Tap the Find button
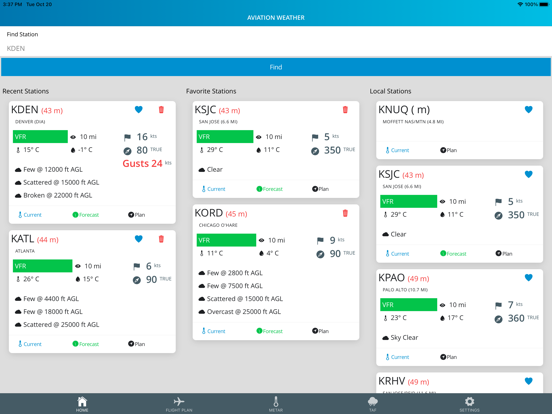The height and width of the screenshot is (414, 552). click(x=276, y=67)
